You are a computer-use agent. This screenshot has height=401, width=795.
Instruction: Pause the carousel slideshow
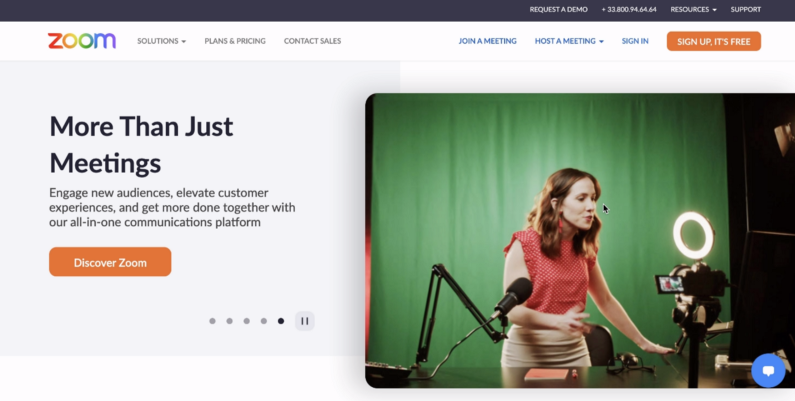(x=305, y=321)
